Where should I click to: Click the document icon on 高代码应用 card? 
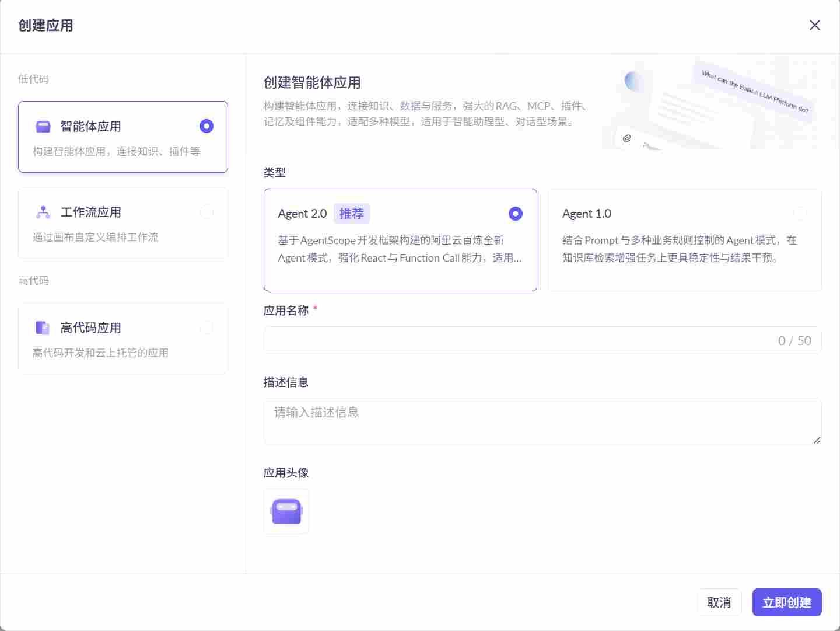(43, 327)
